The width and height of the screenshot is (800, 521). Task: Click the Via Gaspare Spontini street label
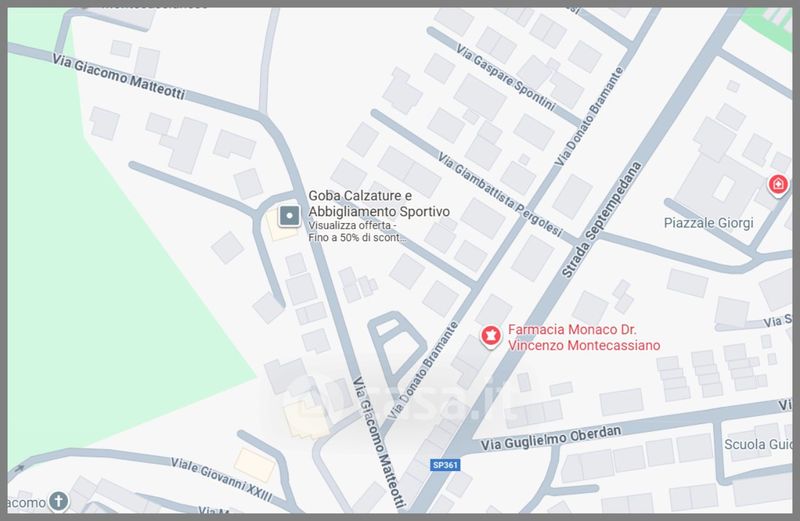click(506, 77)
